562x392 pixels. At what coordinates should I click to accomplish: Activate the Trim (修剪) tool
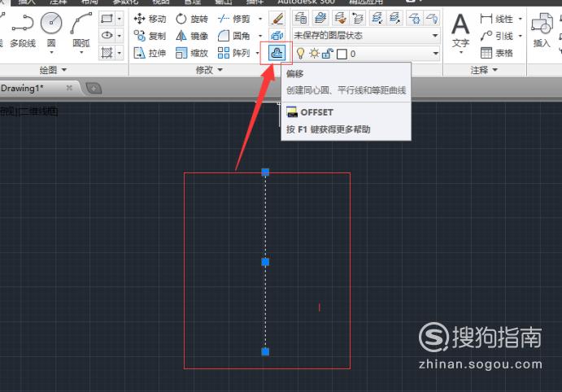233,19
